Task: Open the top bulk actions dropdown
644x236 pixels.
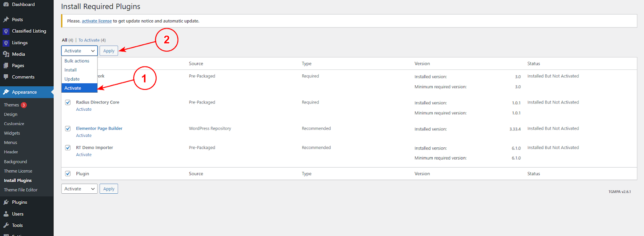Action: pos(79,51)
